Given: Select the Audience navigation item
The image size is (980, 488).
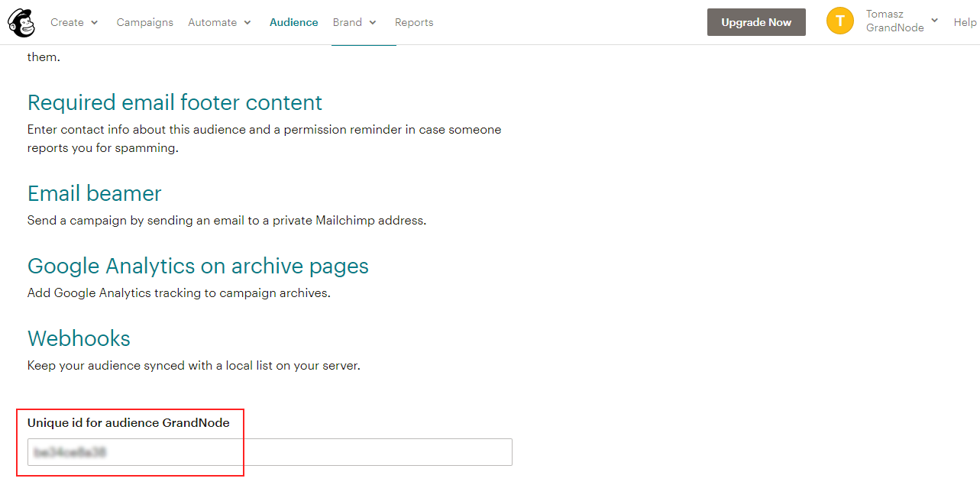Looking at the screenshot, I should [294, 22].
